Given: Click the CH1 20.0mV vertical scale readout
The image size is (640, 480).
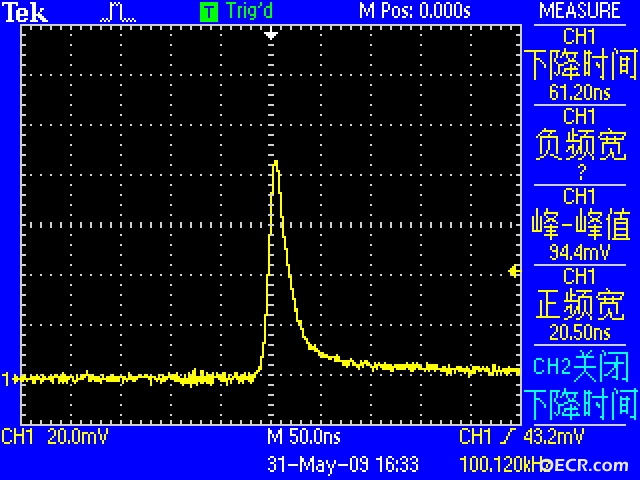Looking at the screenshot, I should [x=55, y=436].
